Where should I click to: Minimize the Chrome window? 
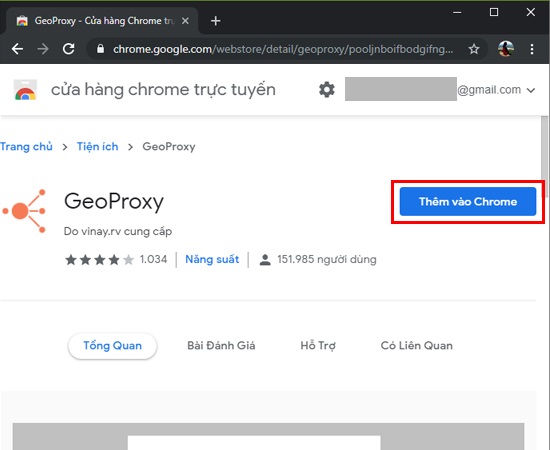pyautogui.click(x=457, y=12)
